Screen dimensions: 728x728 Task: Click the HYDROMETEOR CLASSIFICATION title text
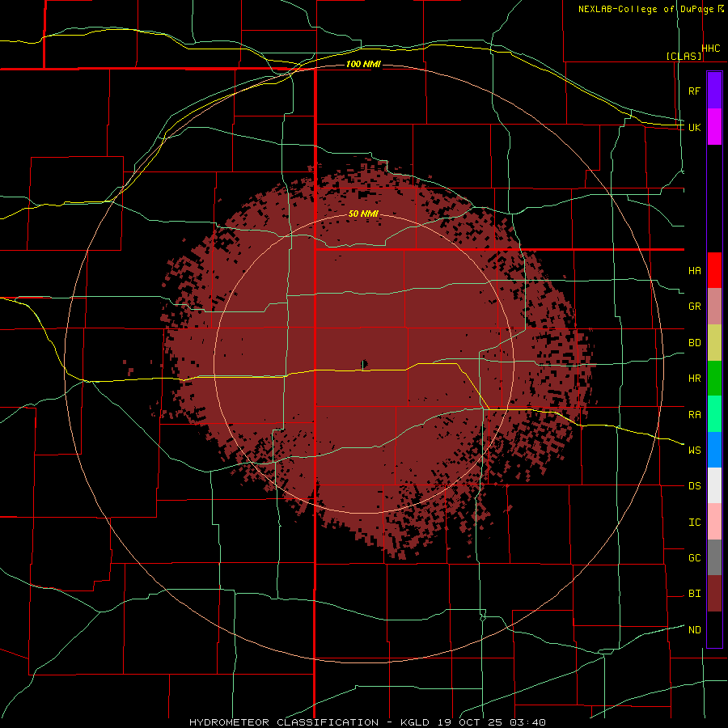(x=284, y=722)
